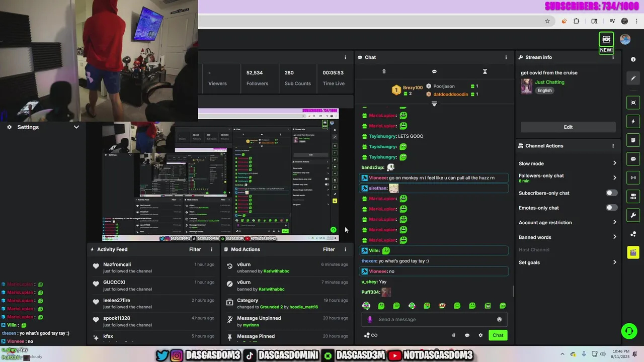Click GUCCCXI in Activity Feed

(114, 282)
